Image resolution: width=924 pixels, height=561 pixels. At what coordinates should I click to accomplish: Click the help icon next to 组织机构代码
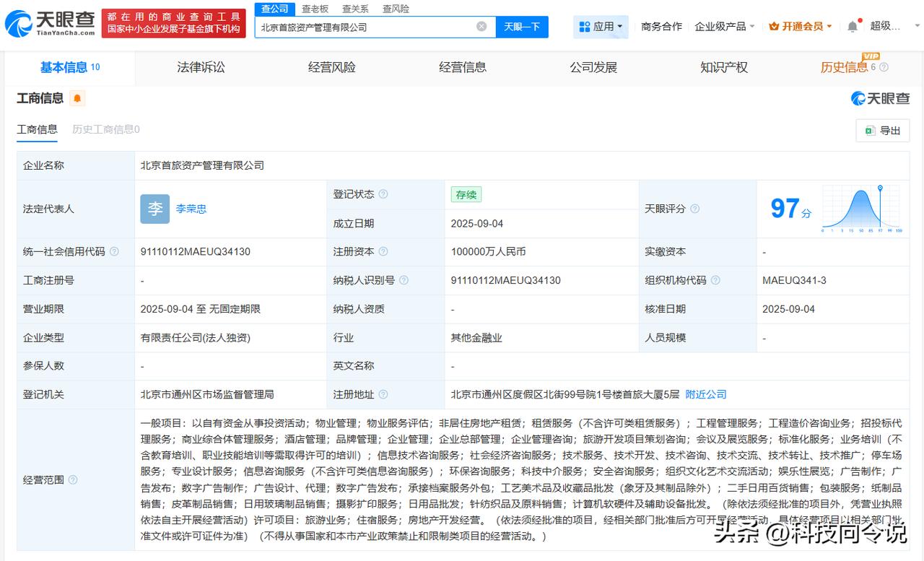[715, 280]
